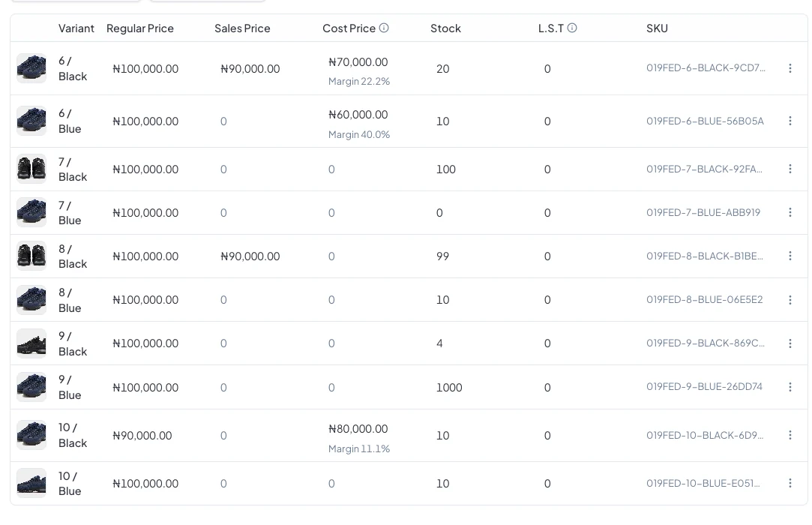Click stock value 20 for 6 / Black
Image resolution: width=812 pixels, height=525 pixels.
(x=443, y=69)
